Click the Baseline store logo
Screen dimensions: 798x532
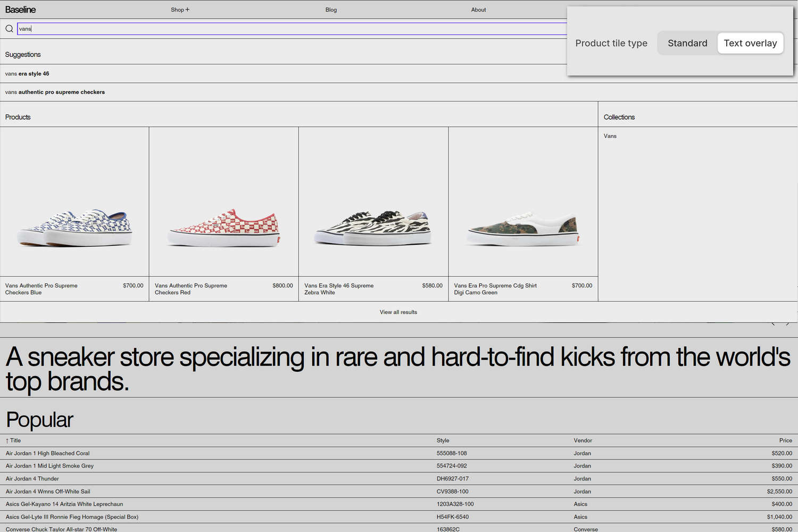coord(20,9)
